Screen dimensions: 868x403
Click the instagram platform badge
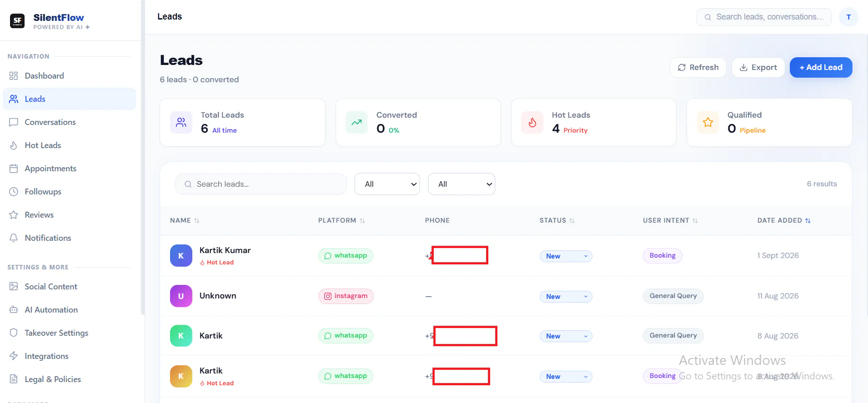(346, 296)
